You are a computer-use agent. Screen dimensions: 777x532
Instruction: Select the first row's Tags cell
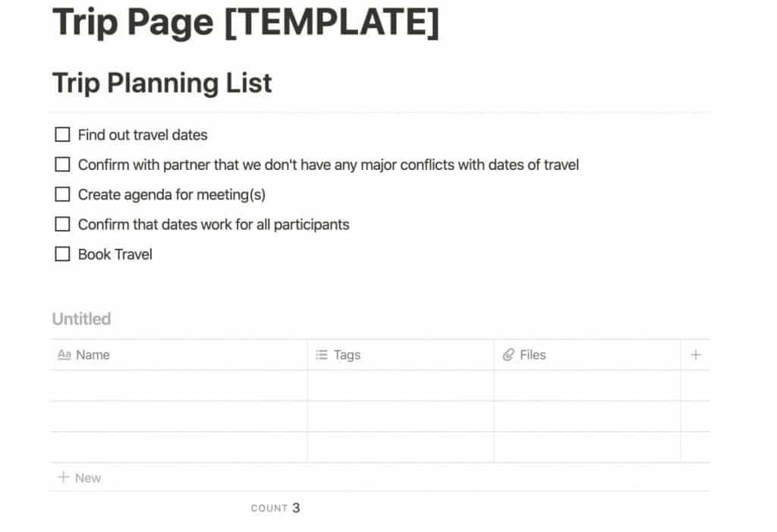click(x=401, y=386)
